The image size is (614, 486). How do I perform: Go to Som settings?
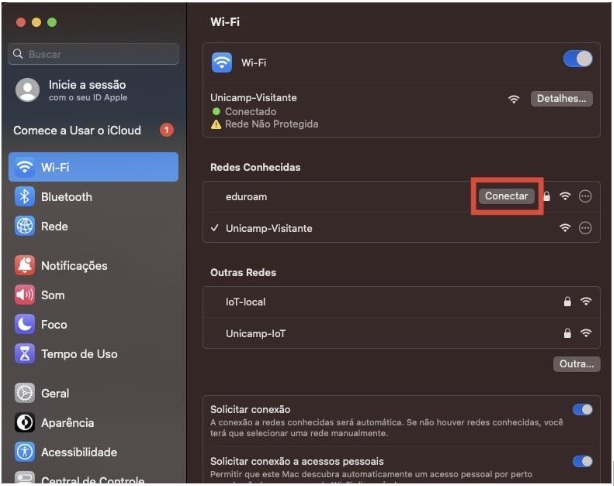(93, 295)
